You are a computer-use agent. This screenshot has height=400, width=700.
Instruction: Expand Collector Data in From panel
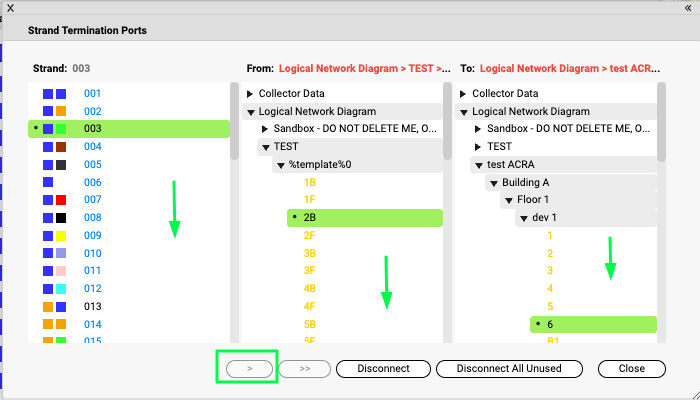(250, 94)
